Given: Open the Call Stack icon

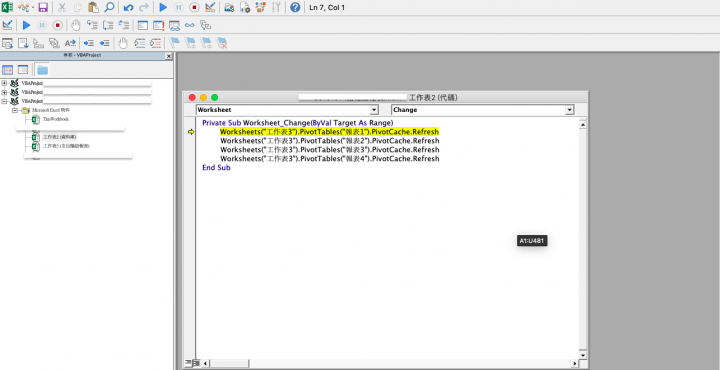Looking at the screenshot, I should [205, 25].
